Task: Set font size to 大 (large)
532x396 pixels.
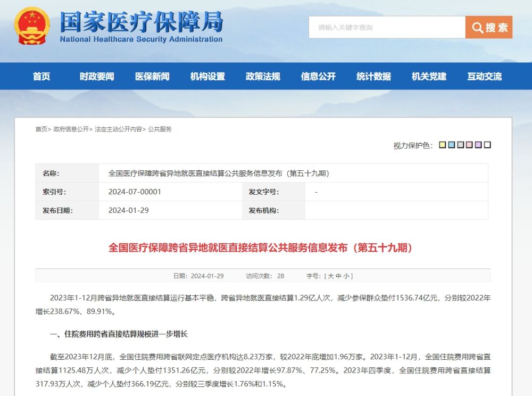Action: pyautogui.click(x=331, y=276)
